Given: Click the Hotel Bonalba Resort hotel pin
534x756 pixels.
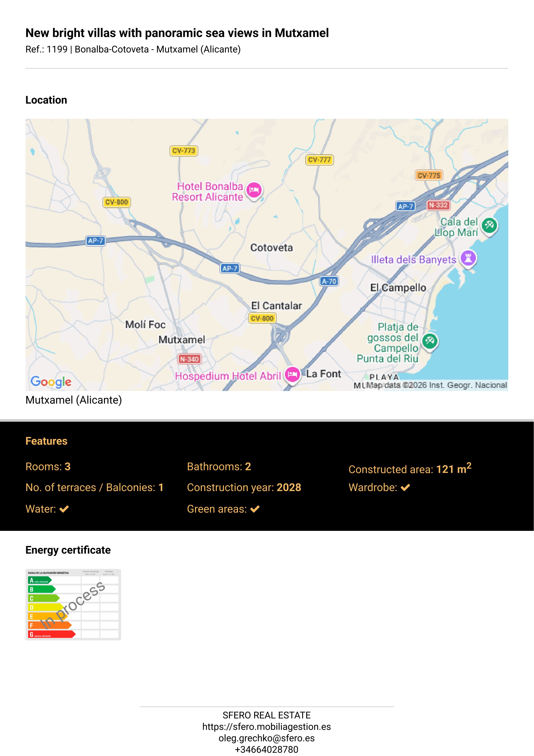Looking at the screenshot, I should pyautogui.click(x=254, y=190).
